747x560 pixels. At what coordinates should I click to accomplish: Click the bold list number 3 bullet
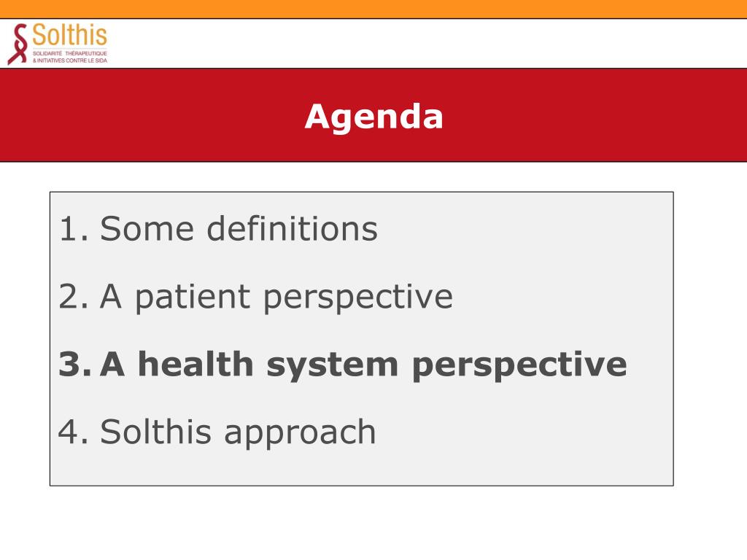[75, 365]
